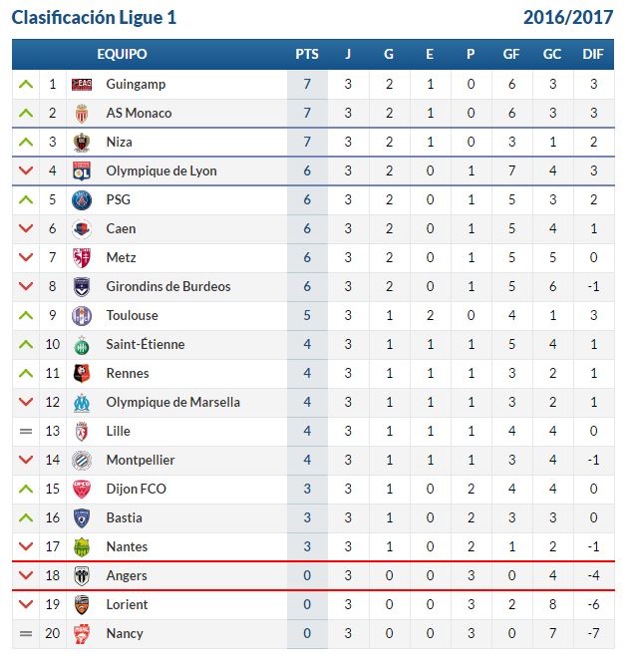The height and width of the screenshot is (672, 632).
Task: Click the Nancy team name
Action: tap(125, 633)
